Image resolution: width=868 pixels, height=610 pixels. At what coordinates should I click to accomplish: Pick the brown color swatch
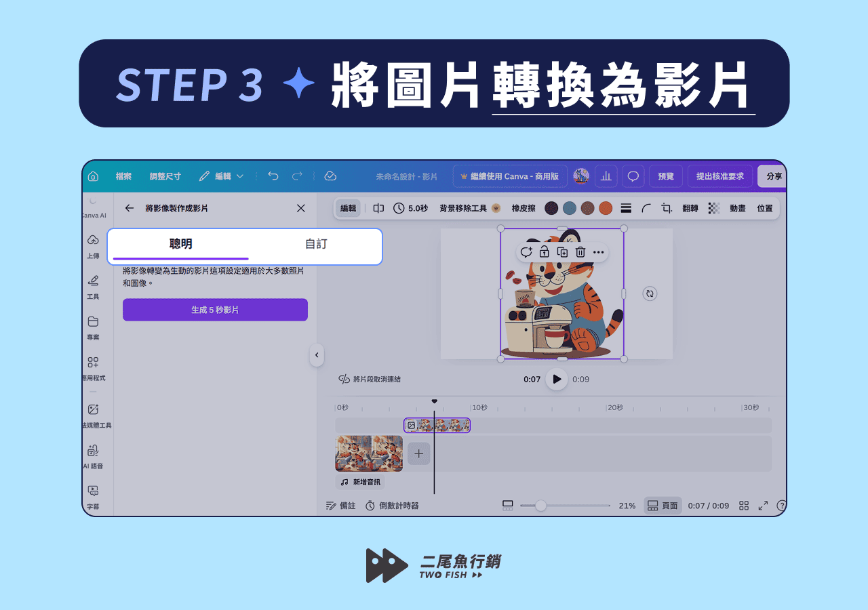click(588, 208)
